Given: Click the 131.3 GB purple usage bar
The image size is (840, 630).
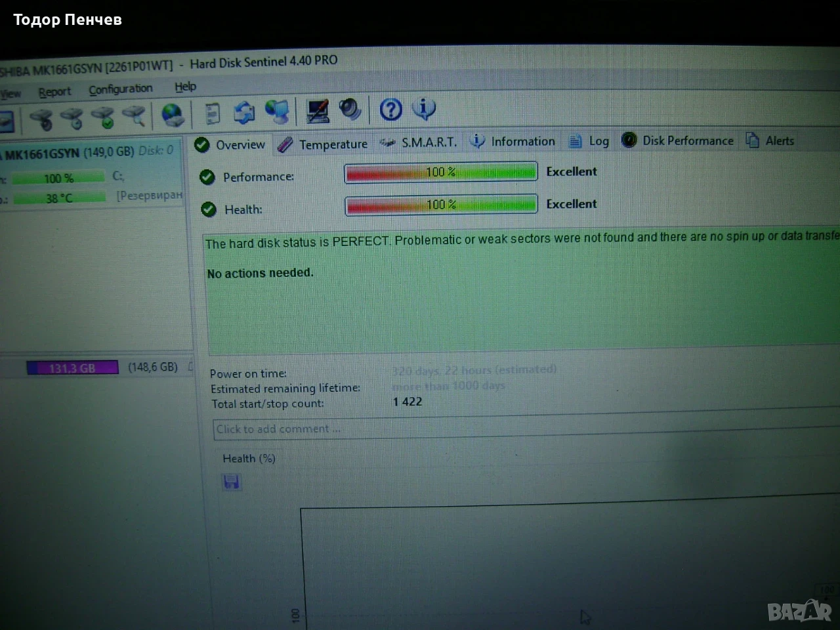Looking at the screenshot, I should pyautogui.click(x=72, y=368).
